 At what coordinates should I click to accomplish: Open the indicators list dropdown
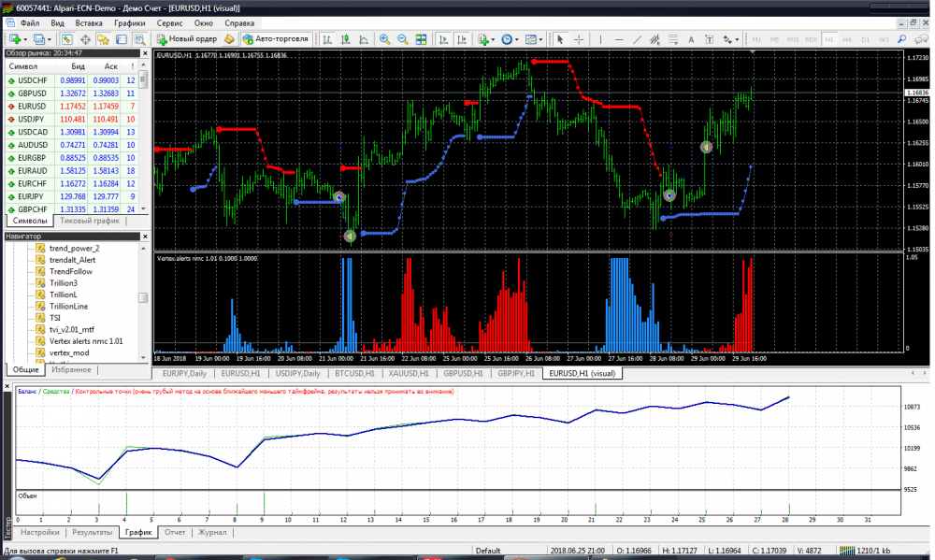pyautogui.click(x=486, y=39)
